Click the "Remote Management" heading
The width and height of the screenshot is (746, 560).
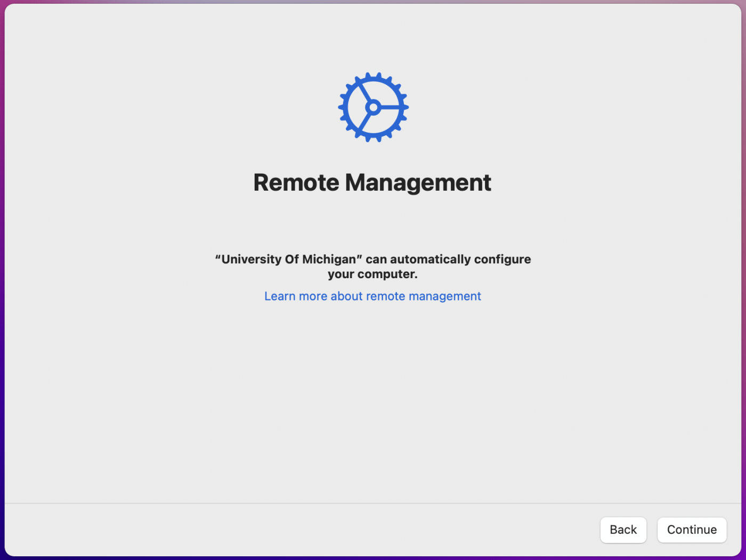pos(372,182)
